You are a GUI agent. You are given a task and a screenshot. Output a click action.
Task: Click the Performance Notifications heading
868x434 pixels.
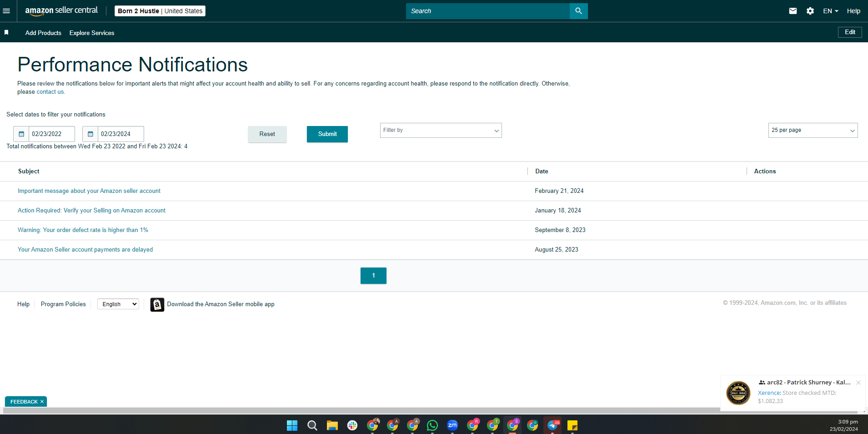(x=132, y=65)
